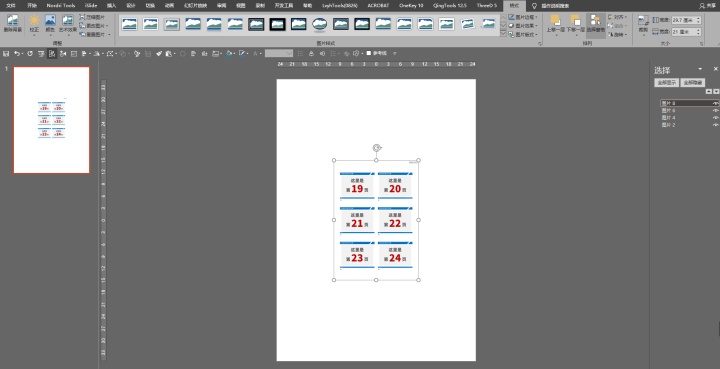This screenshot has height=369, width=720.
Task: Expand the picture styles gallery more arrow
Action: tap(503, 34)
